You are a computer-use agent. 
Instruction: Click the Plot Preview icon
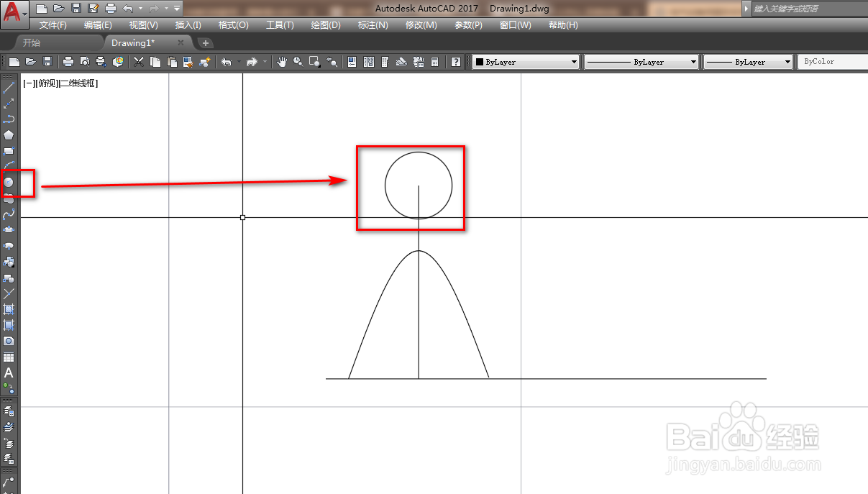(85, 62)
